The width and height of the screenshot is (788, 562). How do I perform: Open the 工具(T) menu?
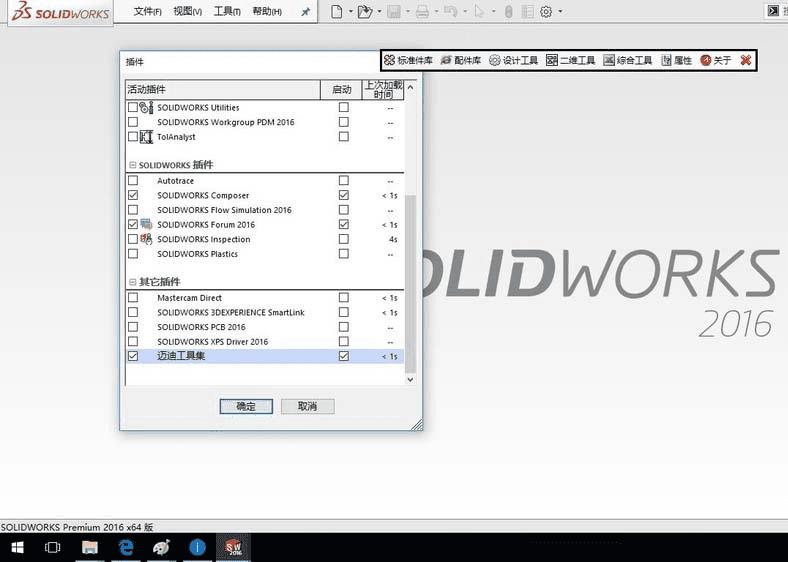click(x=227, y=12)
